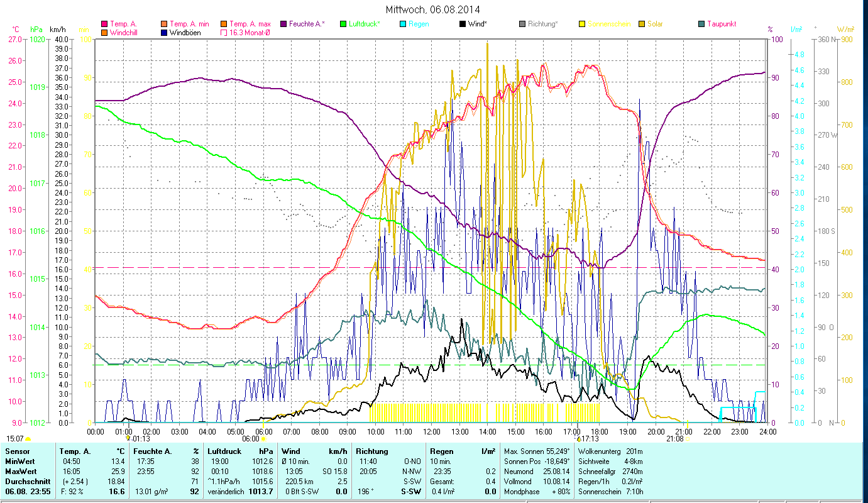Click the wind run value 220.5 km
868x503 pixels.
pos(298,481)
